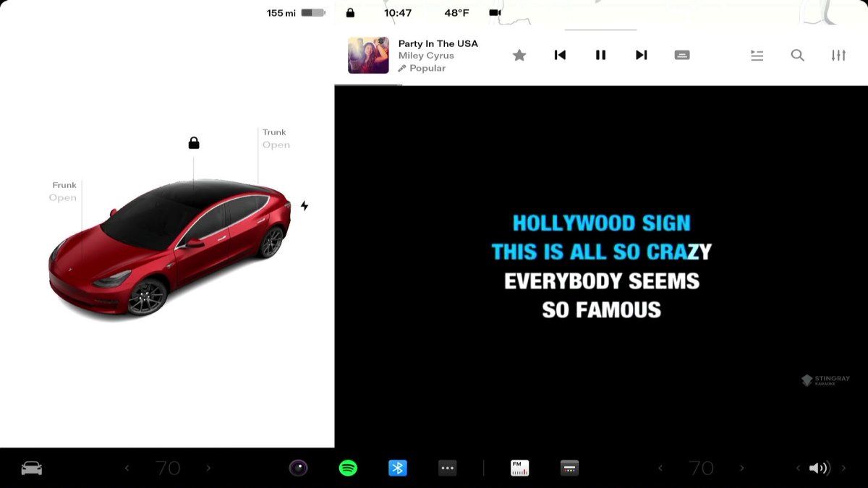Screen dimensions: 868x488
Task: Open the Frunk via label
Action: coord(64,192)
